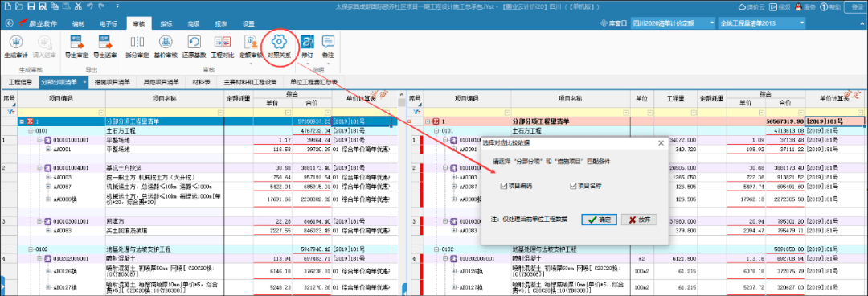Select the 拆分审定 tool
The width and height of the screenshot is (868, 296).
click(137, 47)
